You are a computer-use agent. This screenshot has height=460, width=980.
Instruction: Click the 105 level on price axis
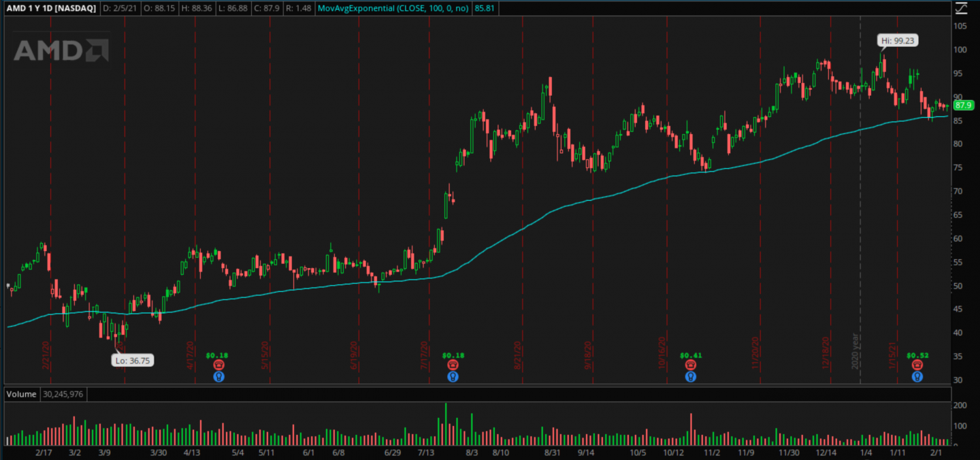tap(961, 26)
